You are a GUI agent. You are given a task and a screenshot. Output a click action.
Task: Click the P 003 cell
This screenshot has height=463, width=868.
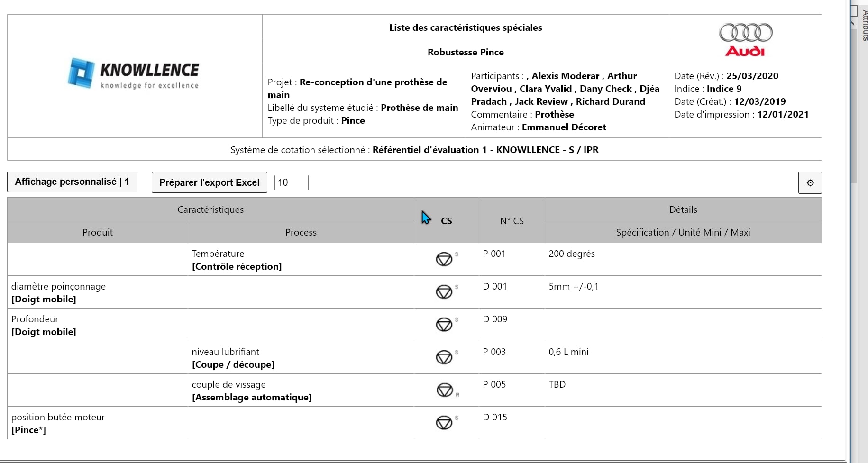point(512,358)
